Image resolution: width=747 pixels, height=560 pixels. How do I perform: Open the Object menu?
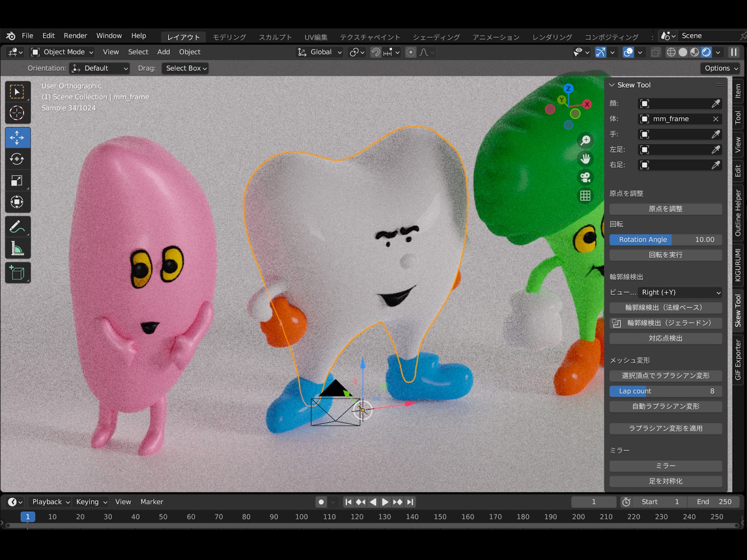pyautogui.click(x=190, y=52)
